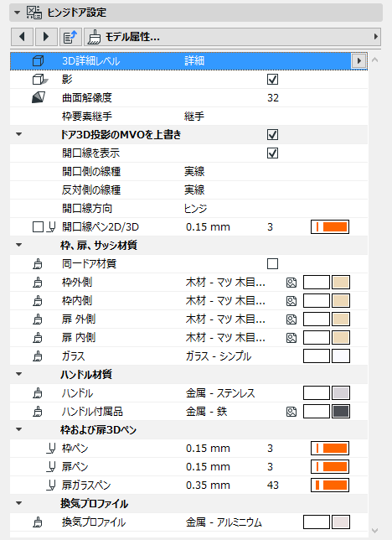Collapse the ヒンジドア設定 panel header
This screenshot has width=392, height=540.
click(17, 13)
